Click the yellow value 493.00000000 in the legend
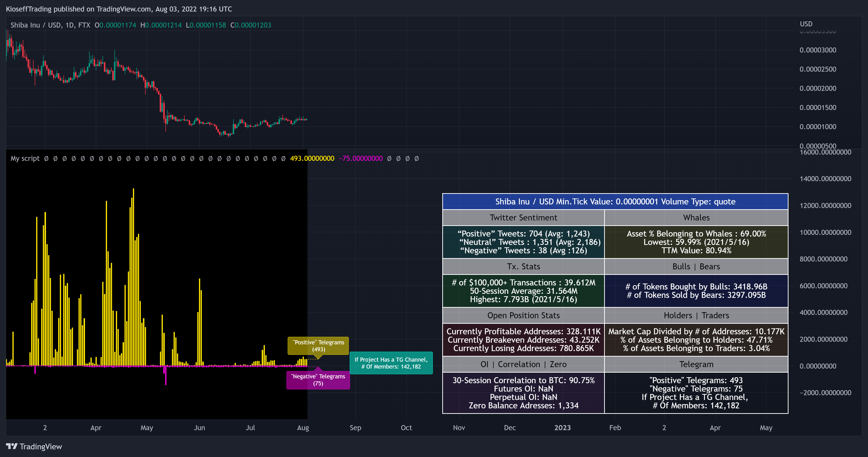The image size is (868, 457). 312,158
